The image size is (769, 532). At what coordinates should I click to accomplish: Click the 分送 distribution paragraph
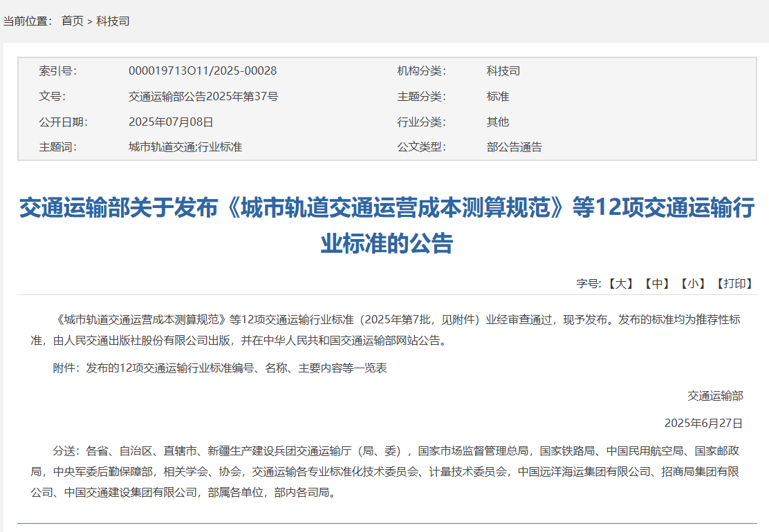[385, 471]
